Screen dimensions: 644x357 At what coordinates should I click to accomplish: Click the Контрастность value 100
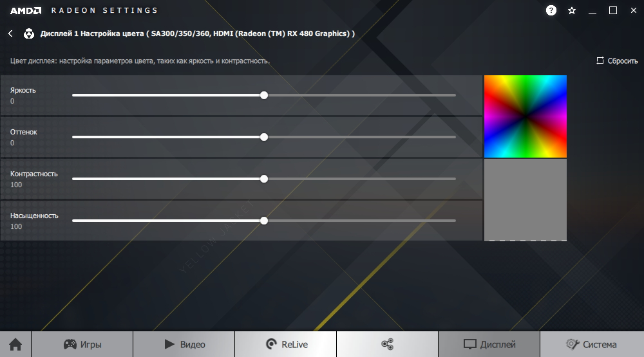coord(16,185)
